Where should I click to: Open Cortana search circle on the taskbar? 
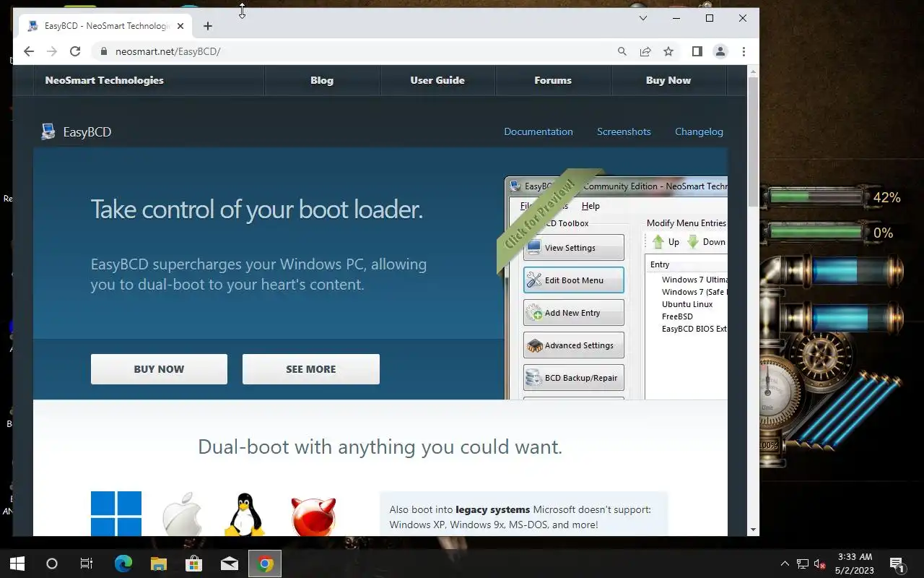tap(52, 564)
